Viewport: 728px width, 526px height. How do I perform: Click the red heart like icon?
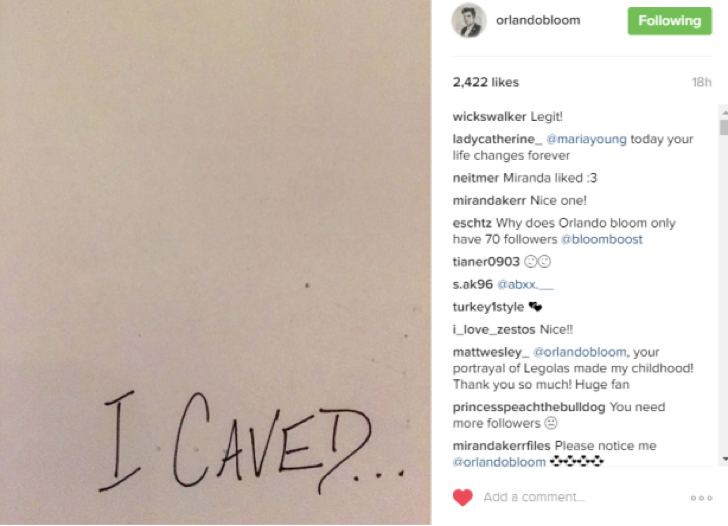(x=462, y=497)
